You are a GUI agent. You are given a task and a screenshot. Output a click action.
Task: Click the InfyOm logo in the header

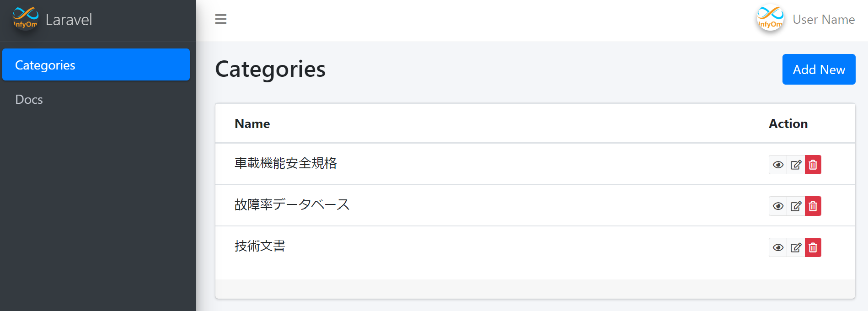(25, 19)
